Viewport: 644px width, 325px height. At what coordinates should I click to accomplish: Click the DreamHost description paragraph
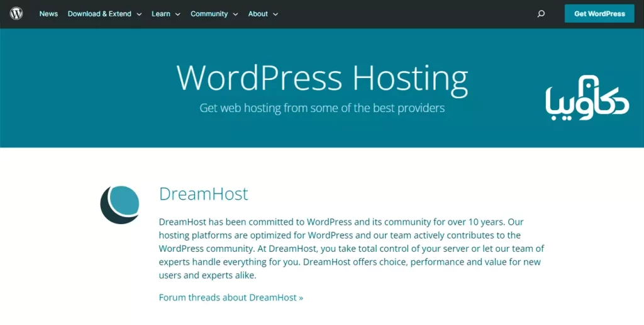(352, 249)
